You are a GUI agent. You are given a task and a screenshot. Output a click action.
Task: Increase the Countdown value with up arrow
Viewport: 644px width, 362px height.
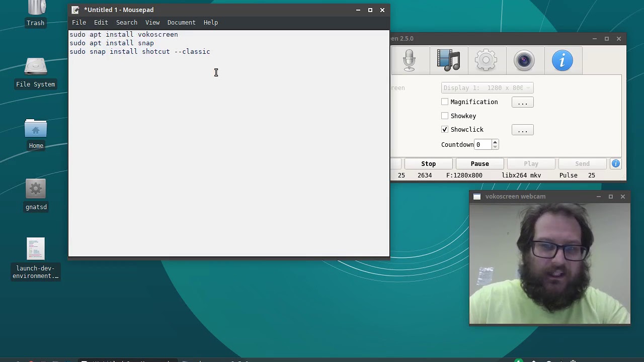click(x=495, y=142)
